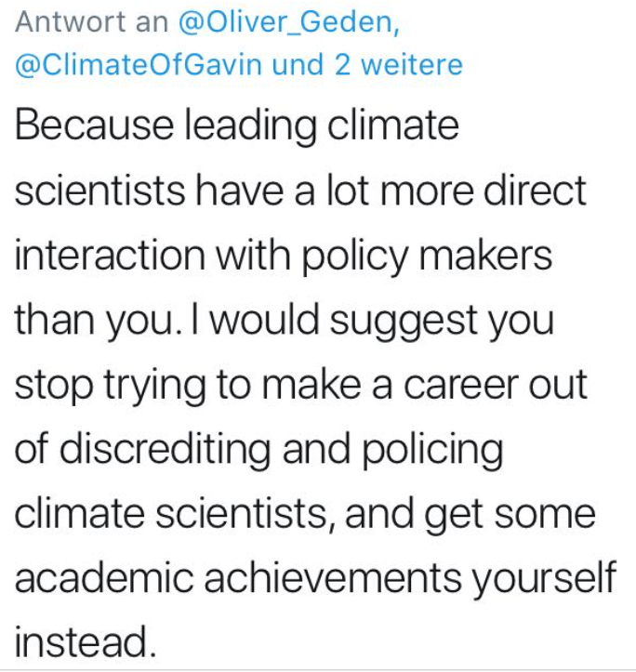Click the words "more direct" in tweet
The width and height of the screenshot is (636, 672).
point(484,191)
